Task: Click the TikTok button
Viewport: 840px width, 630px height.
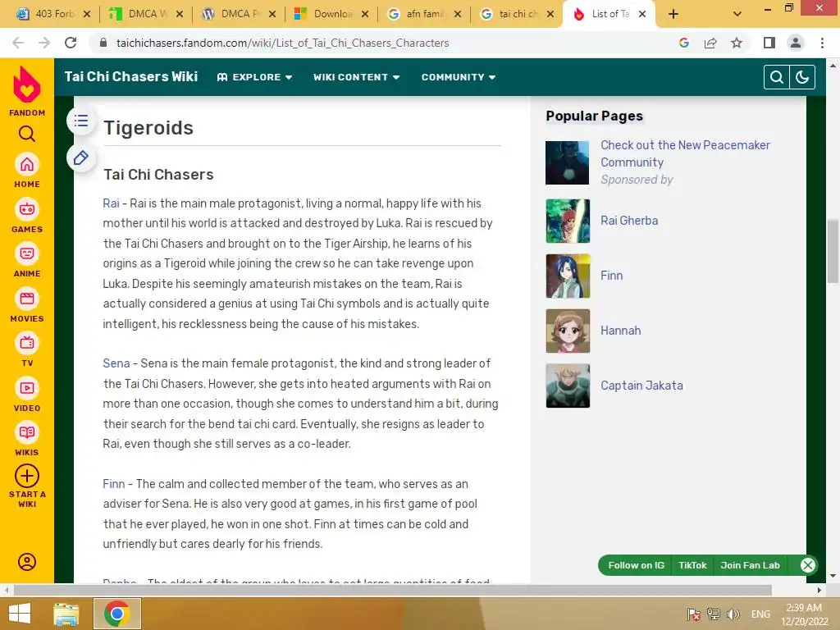Action: [692, 565]
